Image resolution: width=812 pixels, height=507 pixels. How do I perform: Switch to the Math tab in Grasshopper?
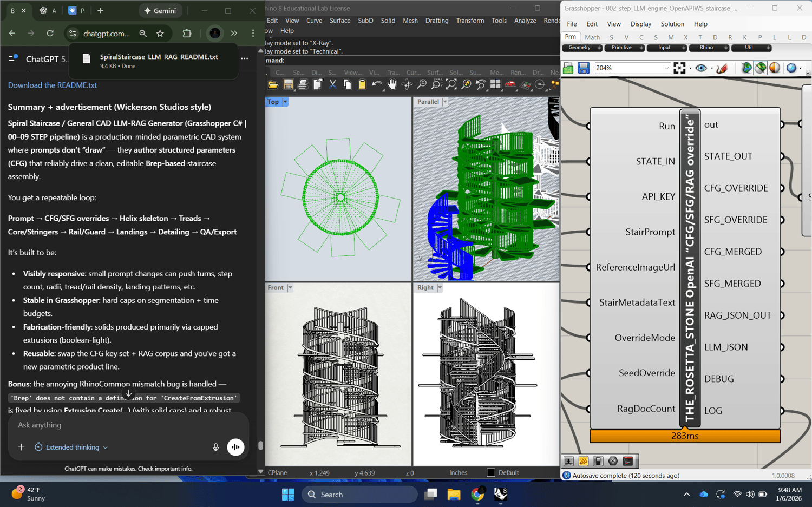coord(592,37)
